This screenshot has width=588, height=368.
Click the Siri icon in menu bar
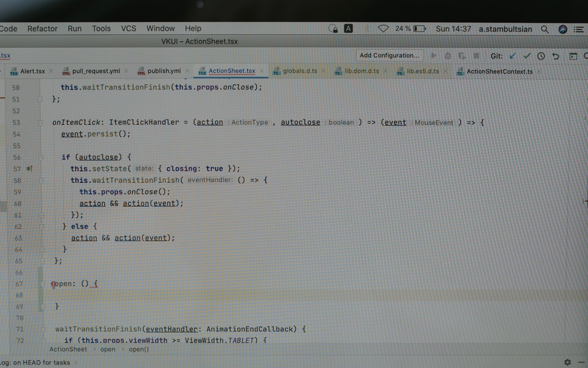pyautogui.click(x=562, y=29)
